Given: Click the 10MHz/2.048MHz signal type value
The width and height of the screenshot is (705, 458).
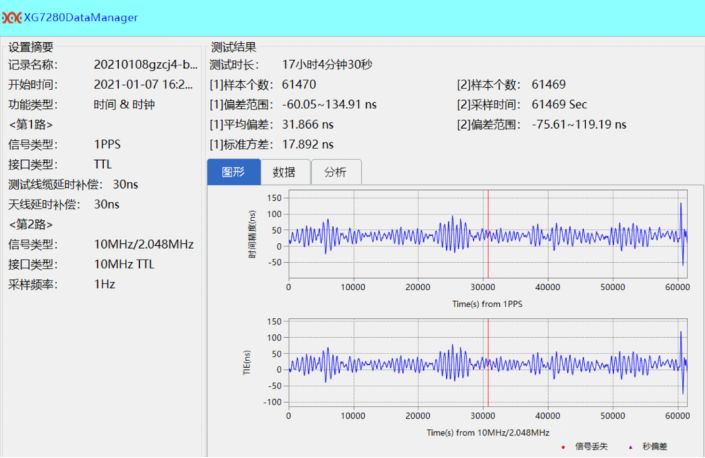Looking at the screenshot, I should coord(143,244).
